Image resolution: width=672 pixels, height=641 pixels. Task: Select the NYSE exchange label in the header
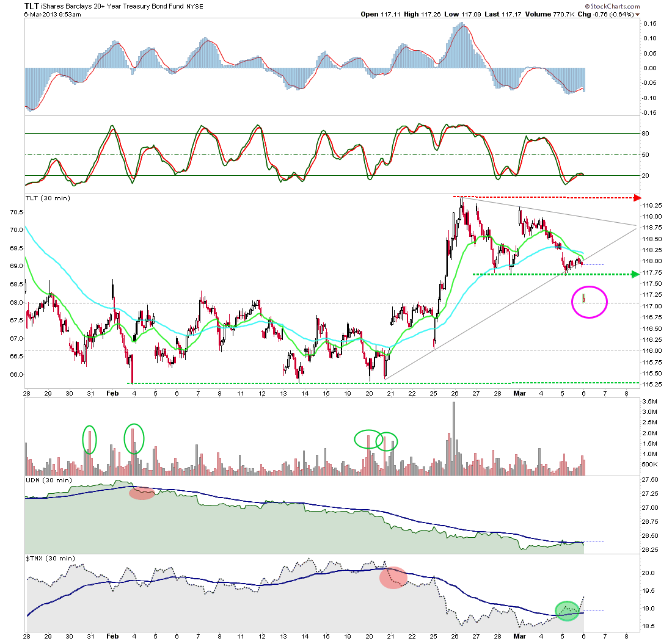tap(194, 7)
